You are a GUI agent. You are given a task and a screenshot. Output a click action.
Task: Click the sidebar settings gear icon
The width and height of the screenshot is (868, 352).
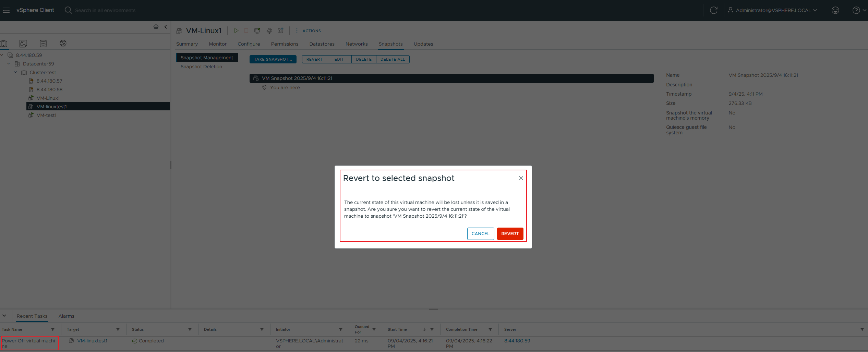(x=156, y=27)
